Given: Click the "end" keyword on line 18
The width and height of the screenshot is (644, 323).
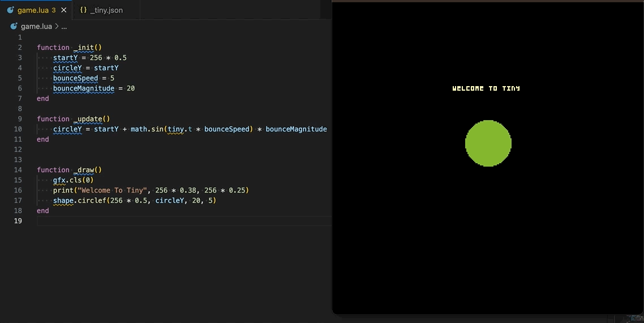Looking at the screenshot, I should pos(42,211).
